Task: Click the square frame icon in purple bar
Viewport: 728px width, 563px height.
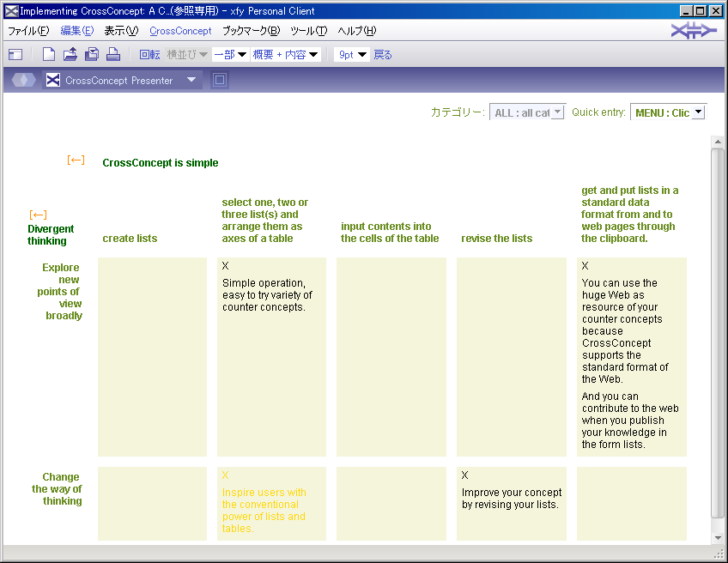Action: [220, 81]
